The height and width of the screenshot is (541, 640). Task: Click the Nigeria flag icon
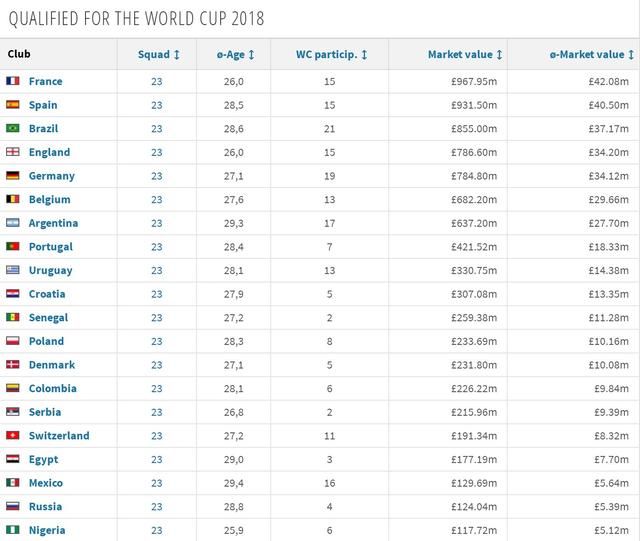(13, 530)
